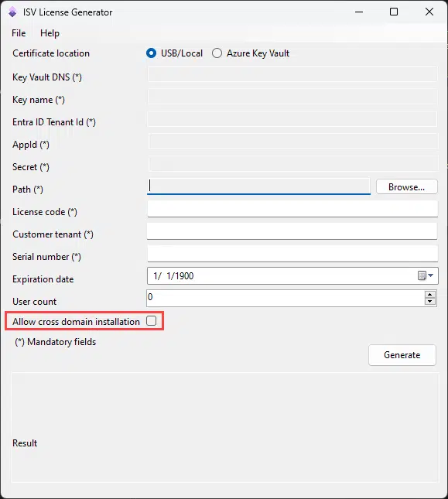Click the Key name field
This screenshot has height=499, width=448.
click(292, 96)
